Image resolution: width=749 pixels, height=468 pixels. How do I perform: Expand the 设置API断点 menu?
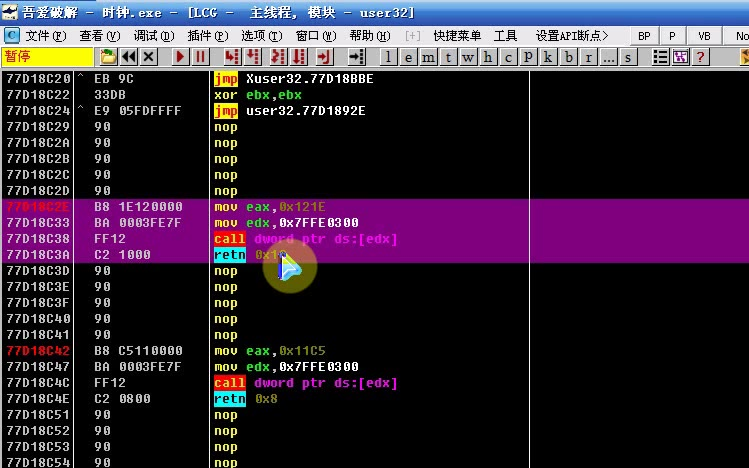pyautogui.click(x=571, y=35)
